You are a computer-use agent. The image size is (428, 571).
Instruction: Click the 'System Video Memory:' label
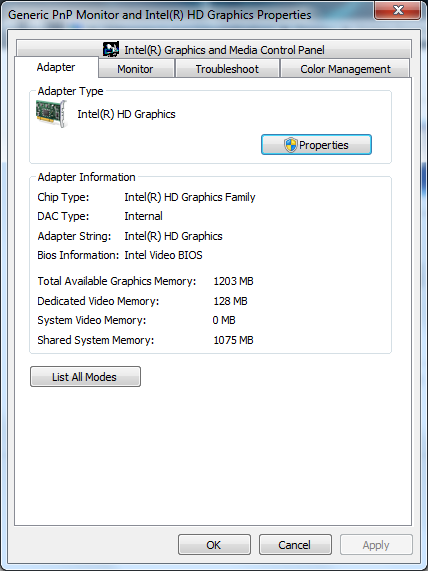pyautogui.click(x=91, y=320)
